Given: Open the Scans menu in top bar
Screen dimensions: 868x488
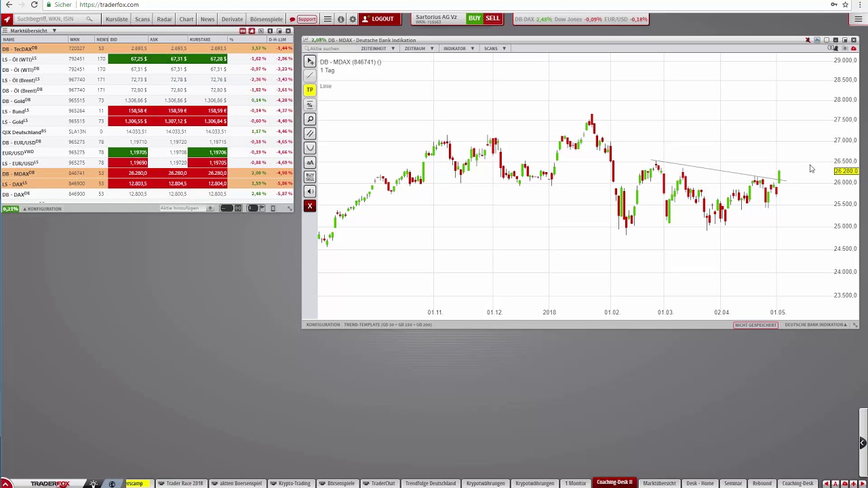Looking at the screenshot, I should tap(142, 19).
